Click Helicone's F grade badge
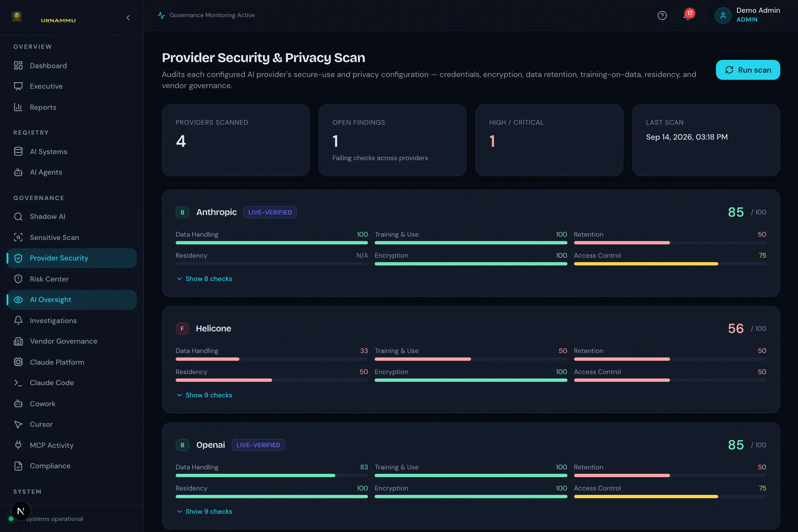Screen dimensions: 798x532 tap(182, 329)
